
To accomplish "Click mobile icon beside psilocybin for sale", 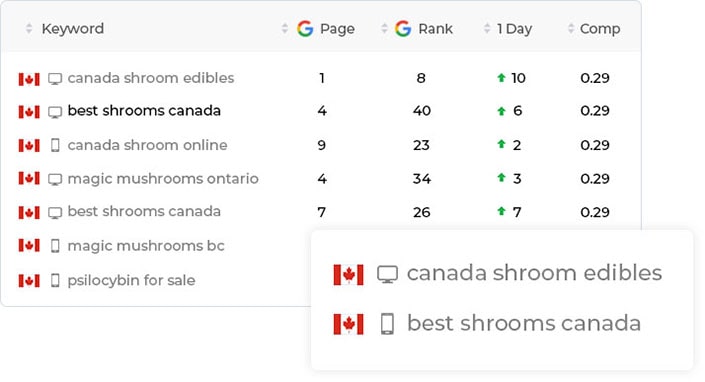I will pos(55,280).
